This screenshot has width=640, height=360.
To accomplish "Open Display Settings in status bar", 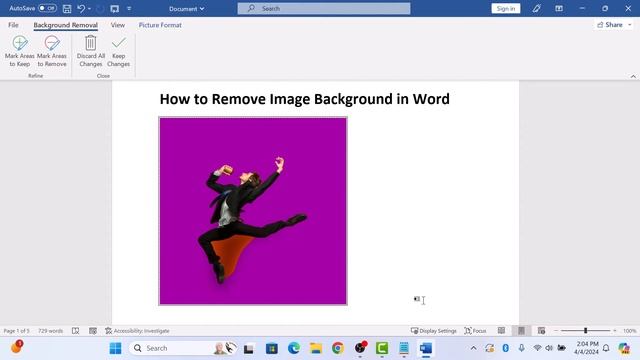I will pyautogui.click(x=433, y=331).
